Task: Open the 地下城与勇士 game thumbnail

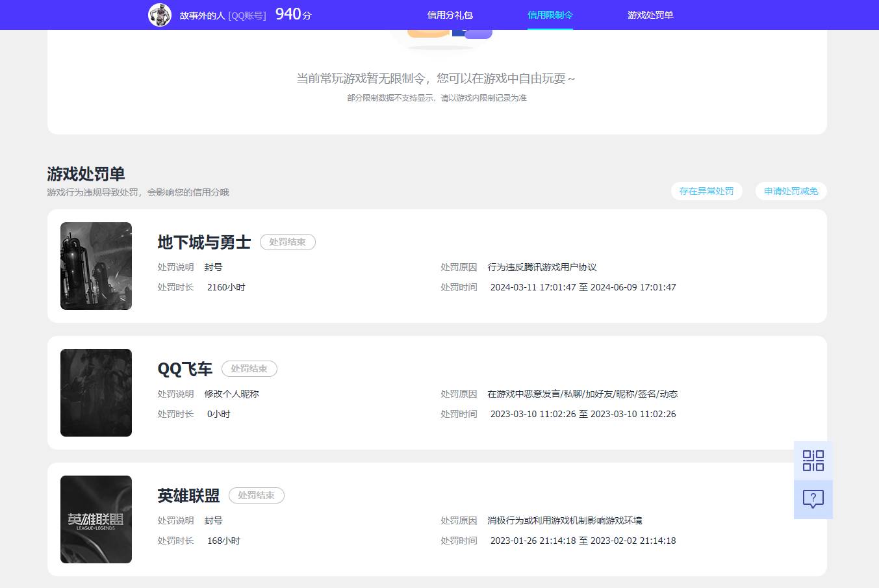Action: click(96, 266)
